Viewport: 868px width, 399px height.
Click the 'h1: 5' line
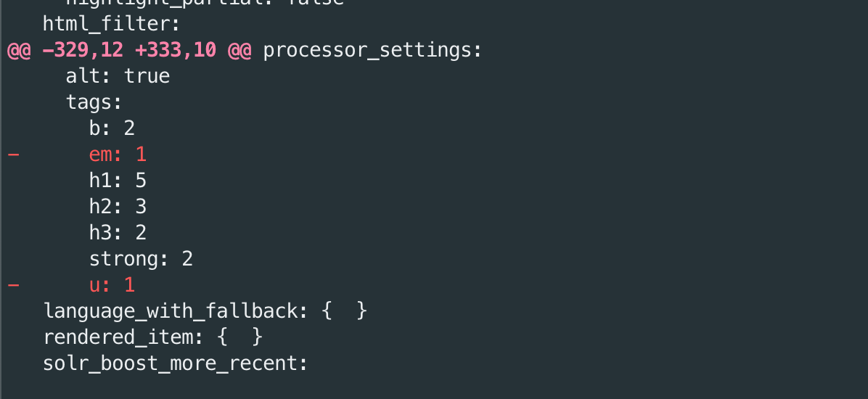tap(118, 181)
